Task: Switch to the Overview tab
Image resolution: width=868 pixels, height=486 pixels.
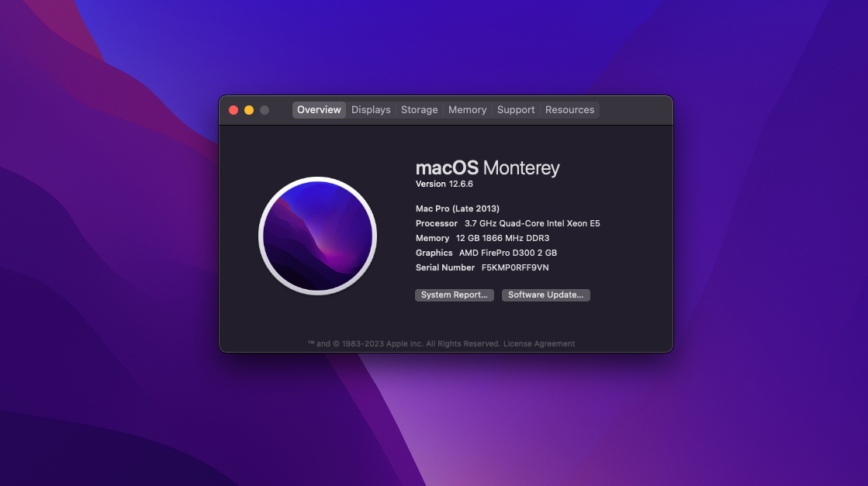Action: [319, 109]
